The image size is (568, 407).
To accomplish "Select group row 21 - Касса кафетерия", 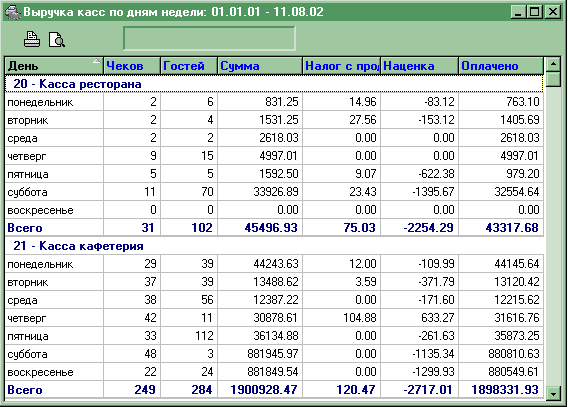I will coord(274,246).
